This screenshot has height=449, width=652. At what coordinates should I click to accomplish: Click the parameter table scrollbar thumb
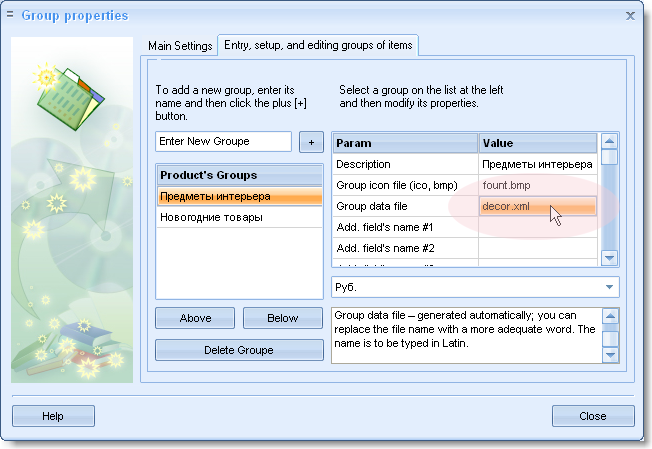(x=610, y=157)
